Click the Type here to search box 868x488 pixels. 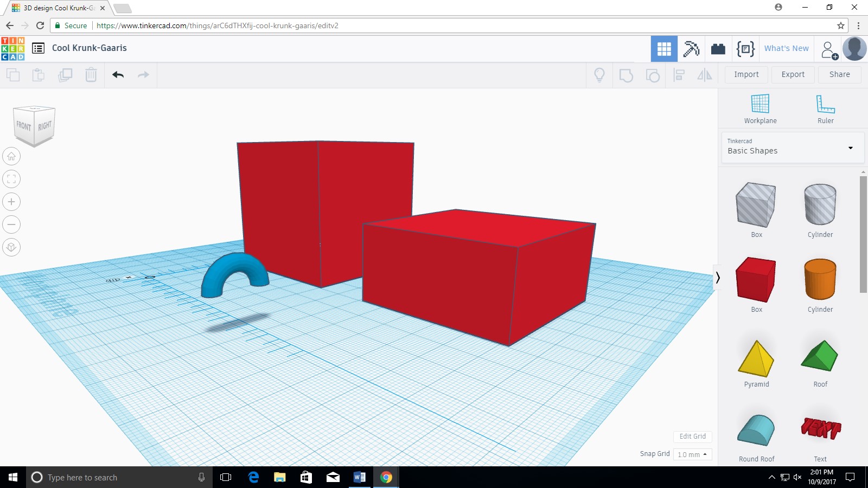point(119,477)
